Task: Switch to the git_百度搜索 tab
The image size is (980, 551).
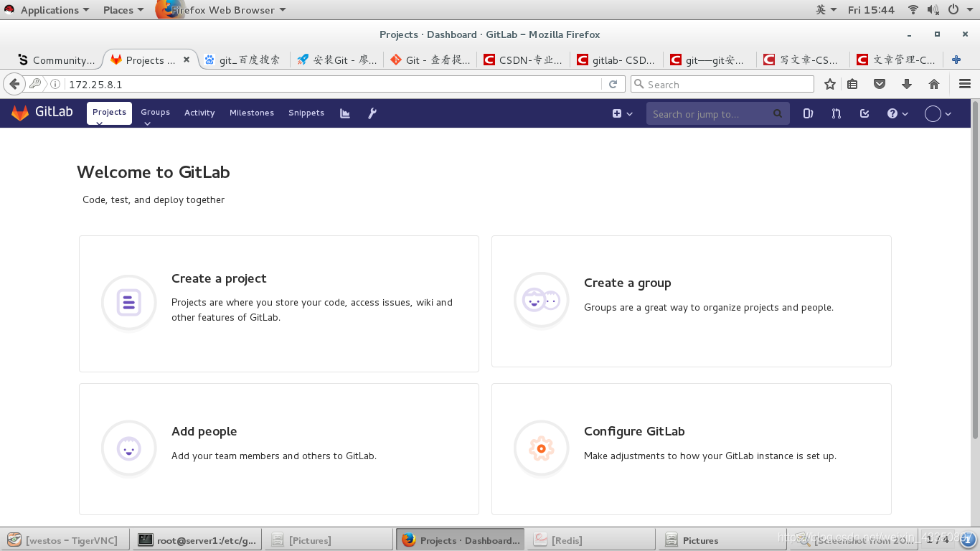Action: coord(242,60)
